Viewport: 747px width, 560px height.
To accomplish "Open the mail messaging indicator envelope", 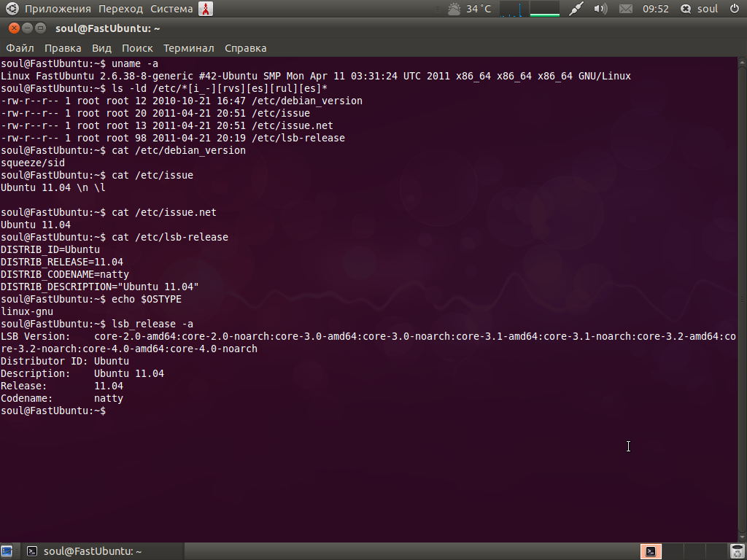I will click(625, 9).
